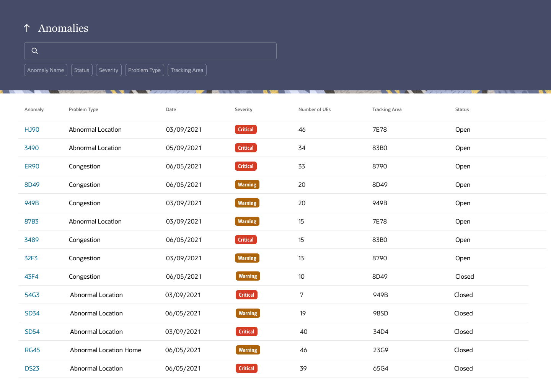Select the Anomaly Name filter chip
Viewport: 551px width, 392px height.
46,70
